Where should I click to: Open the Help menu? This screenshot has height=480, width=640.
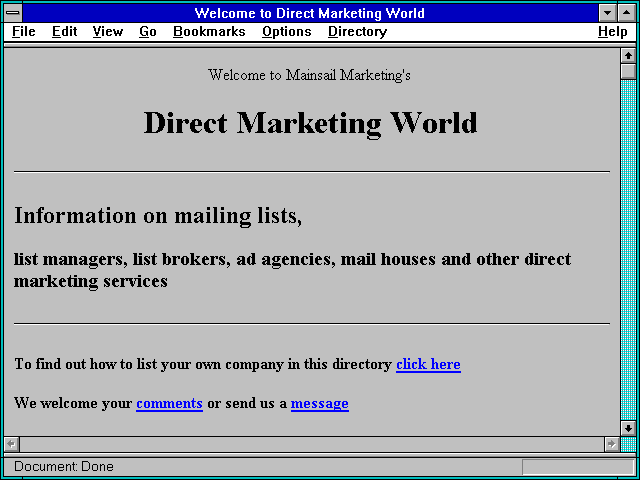tap(612, 32)
